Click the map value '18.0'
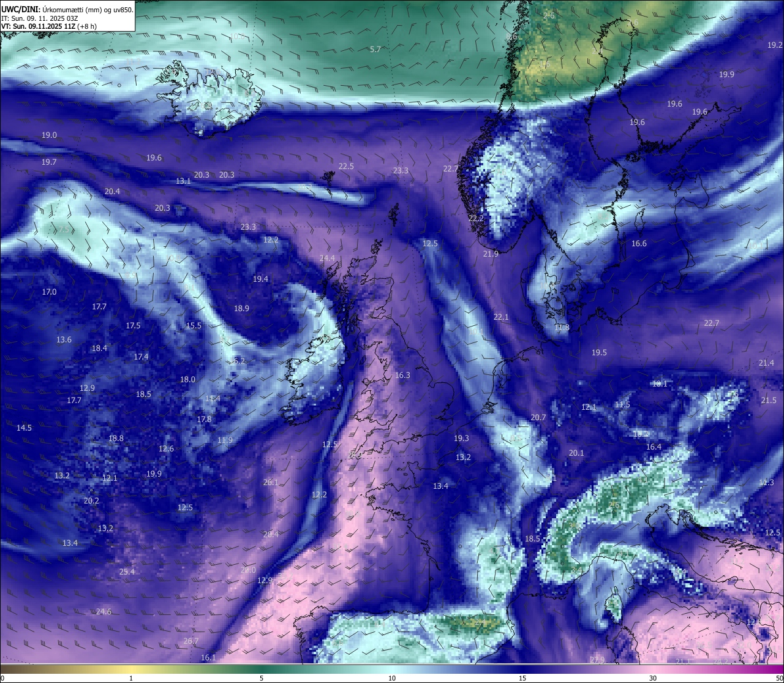The image size is (784, 683). (187, 379)
